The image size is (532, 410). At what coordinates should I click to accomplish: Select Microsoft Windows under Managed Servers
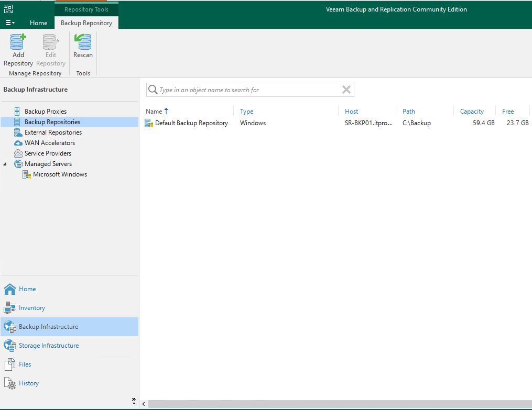pyautogui.click(x=60, y=174)
